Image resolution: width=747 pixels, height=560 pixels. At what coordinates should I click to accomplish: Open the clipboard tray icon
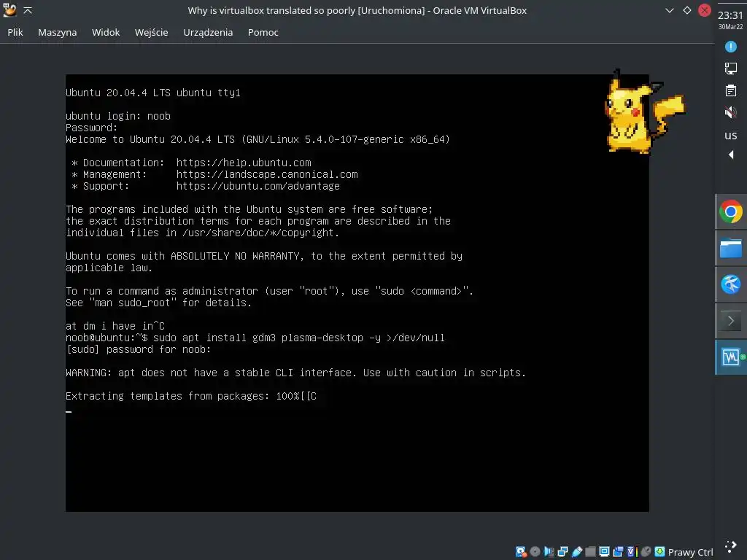coord(731,90)
